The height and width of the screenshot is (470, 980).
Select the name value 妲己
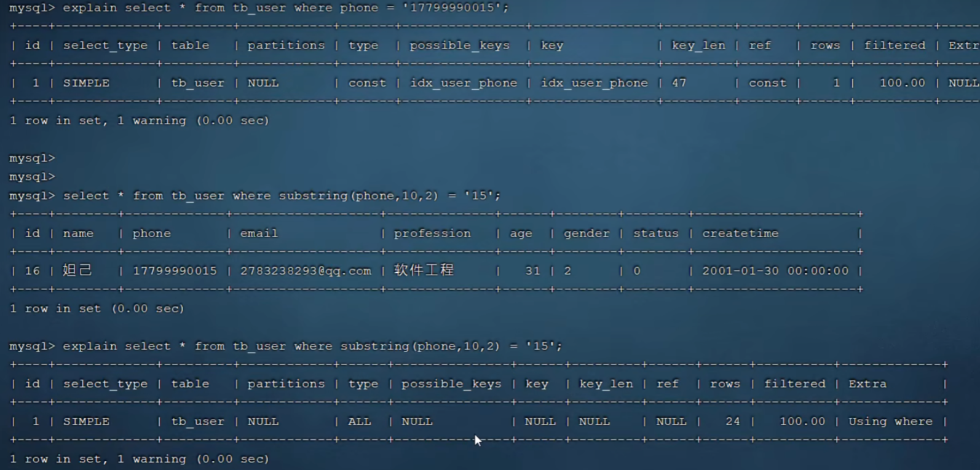click(77, 270)
